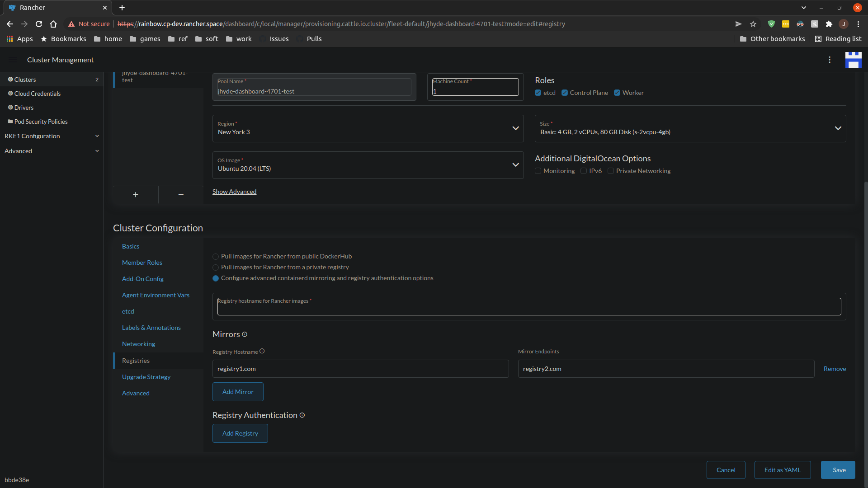
Task: Open the Rancher hamburger navigation menu
Action: pos(12,60)
